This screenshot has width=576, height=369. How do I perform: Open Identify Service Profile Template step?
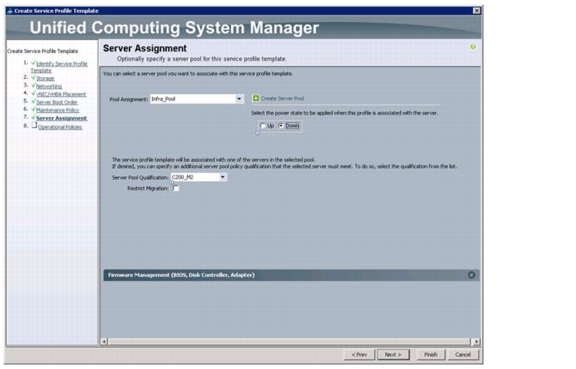tap(59, 67)
